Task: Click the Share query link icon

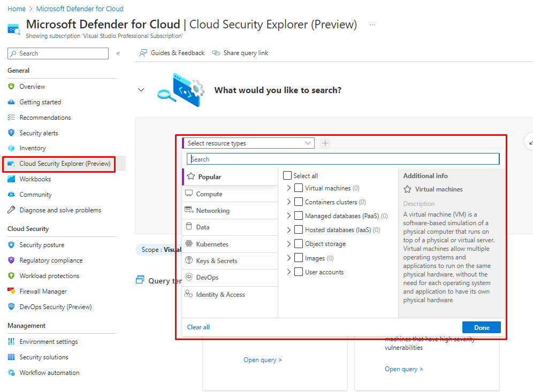Action: tap(216, 53)
